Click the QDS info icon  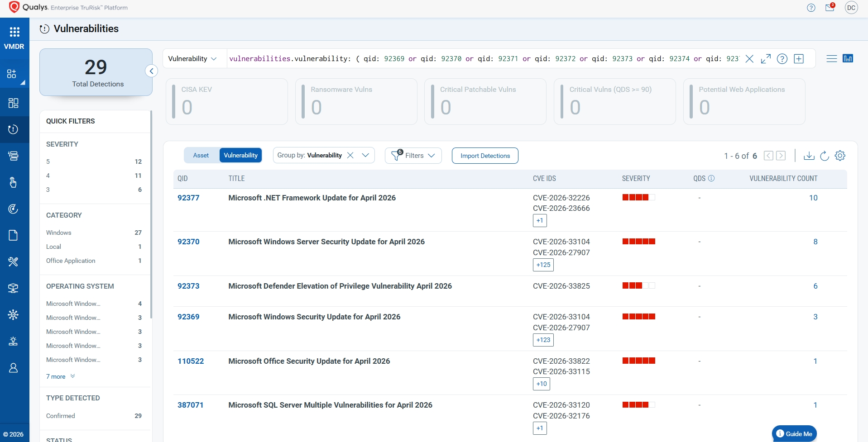click(711, 178)
